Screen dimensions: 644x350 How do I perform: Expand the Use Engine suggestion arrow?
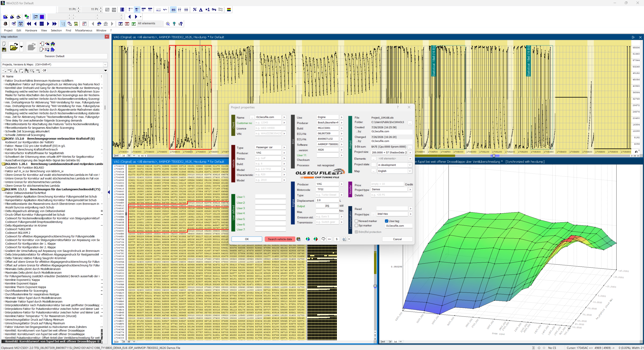[x=341, y=117]
